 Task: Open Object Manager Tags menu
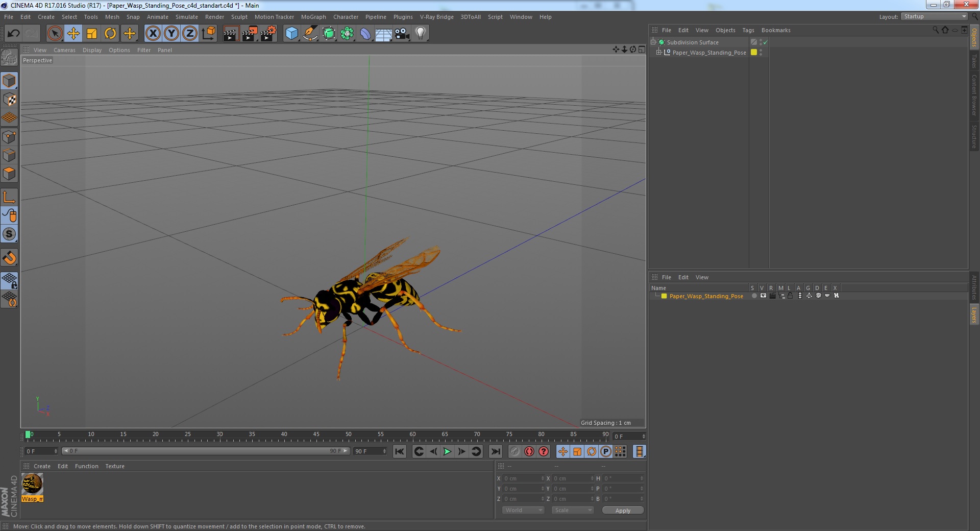click(x=748, y=30)
